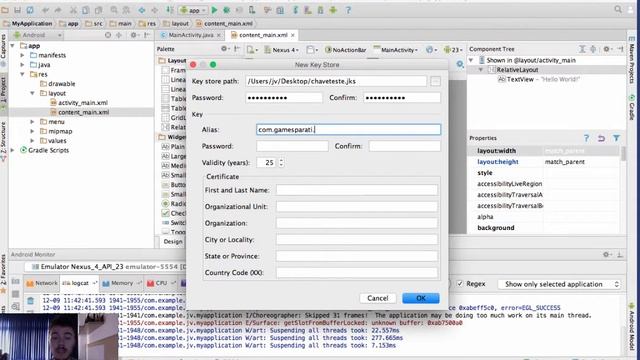Click Properties filter funnel icon
The image size is (640, 360).
pos(616,138)
